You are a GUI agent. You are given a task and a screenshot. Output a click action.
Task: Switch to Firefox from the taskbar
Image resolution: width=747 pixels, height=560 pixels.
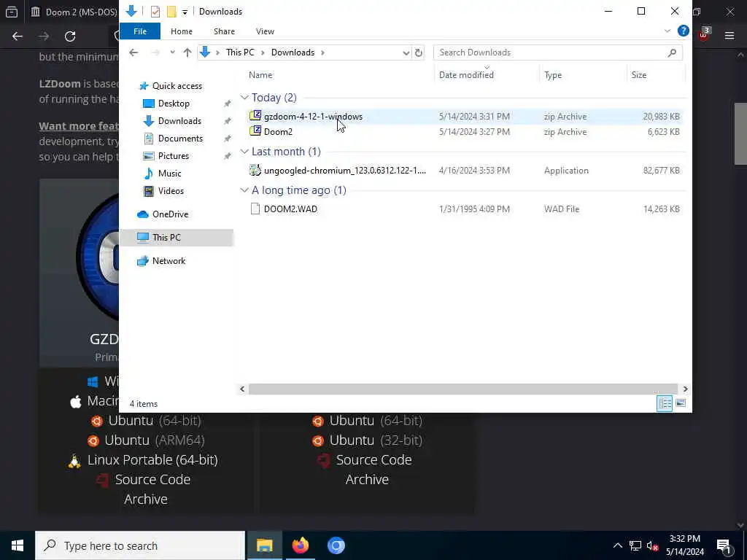[300, 545]
